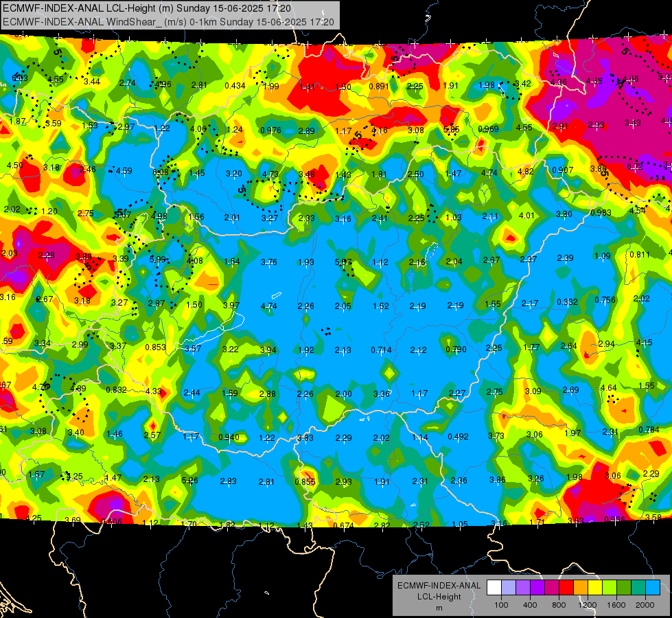
Task: Click the wind shear value 0.907
Action: click(x=562, y=170)
